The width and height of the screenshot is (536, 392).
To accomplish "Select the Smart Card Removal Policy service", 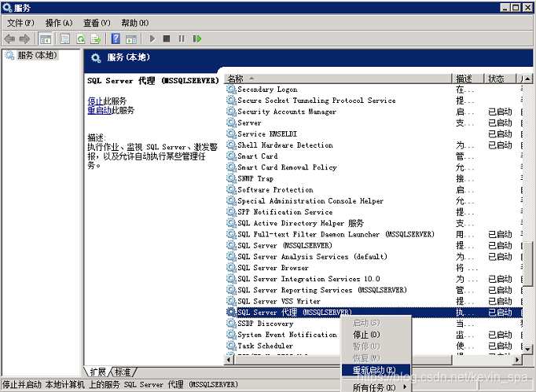I will (374, 167).
